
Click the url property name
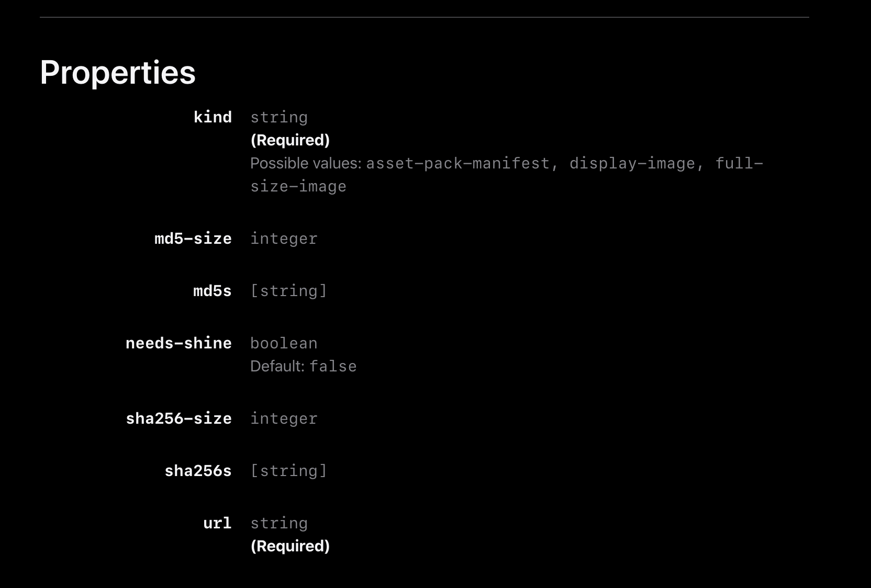[217, 523]
